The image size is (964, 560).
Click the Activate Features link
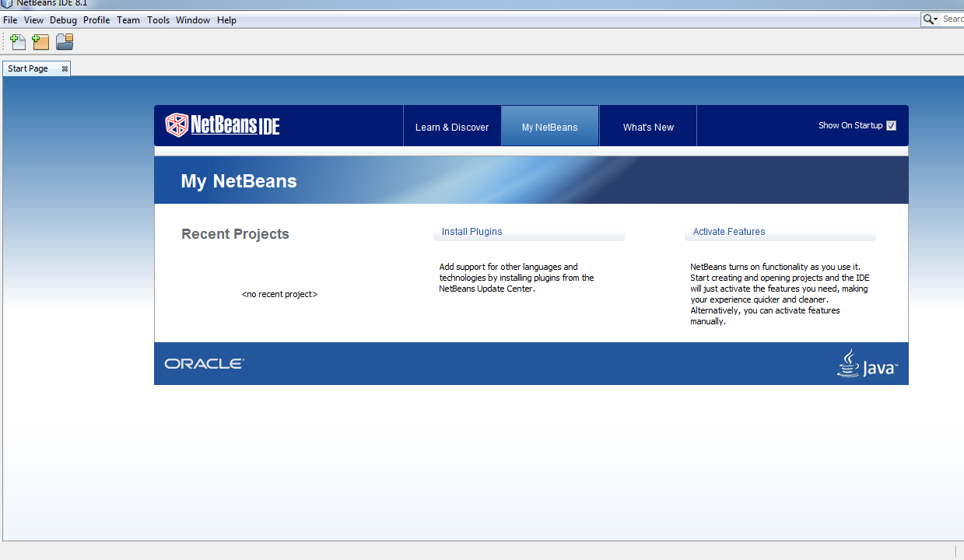[729, 232]
